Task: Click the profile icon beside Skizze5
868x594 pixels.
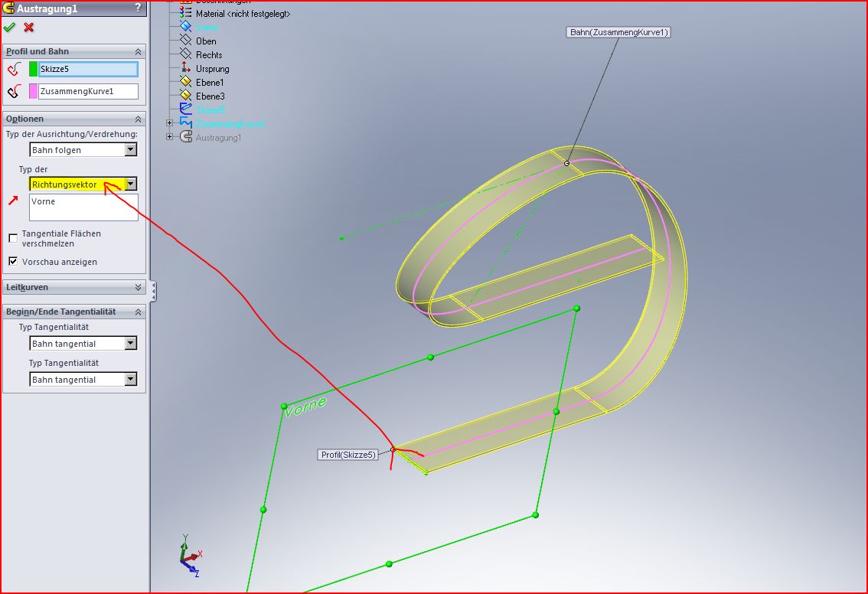Action: click(x=15, y=69)
